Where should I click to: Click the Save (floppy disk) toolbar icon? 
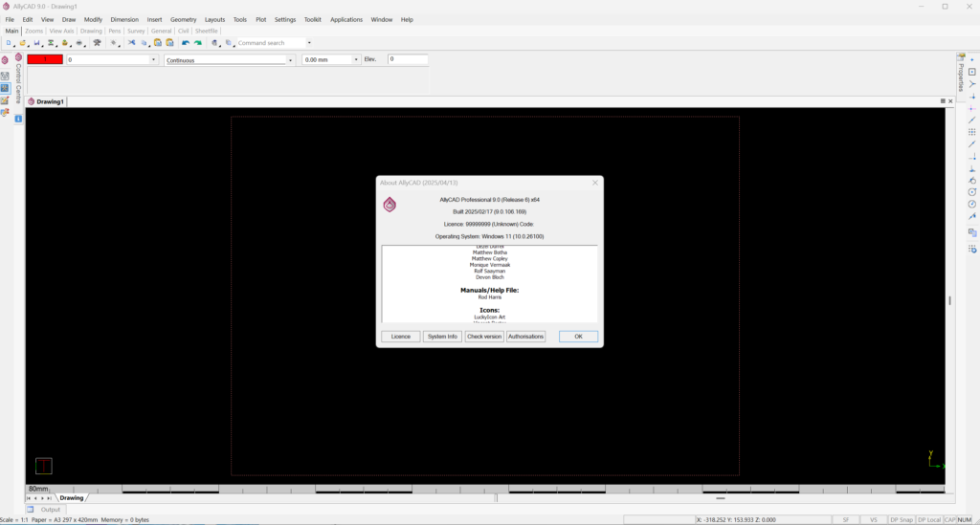pyautogui.click(x=36, y=43)
